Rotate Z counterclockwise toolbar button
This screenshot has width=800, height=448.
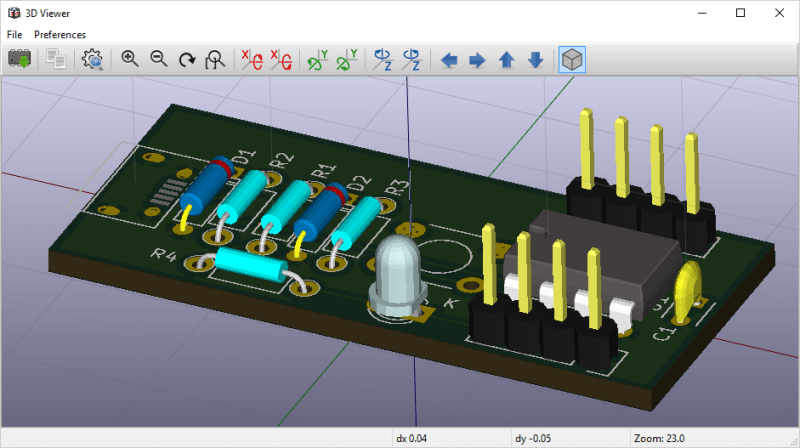[x=411, y=60]
